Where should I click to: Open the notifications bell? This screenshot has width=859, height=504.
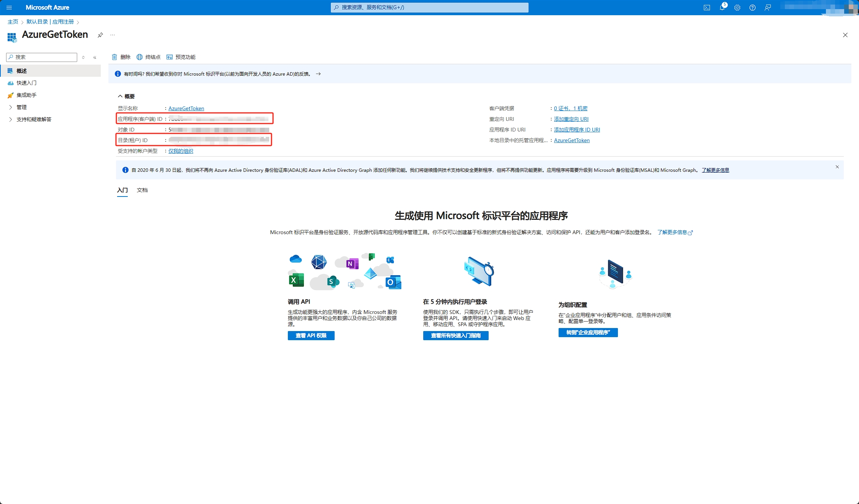coord(722,8)
